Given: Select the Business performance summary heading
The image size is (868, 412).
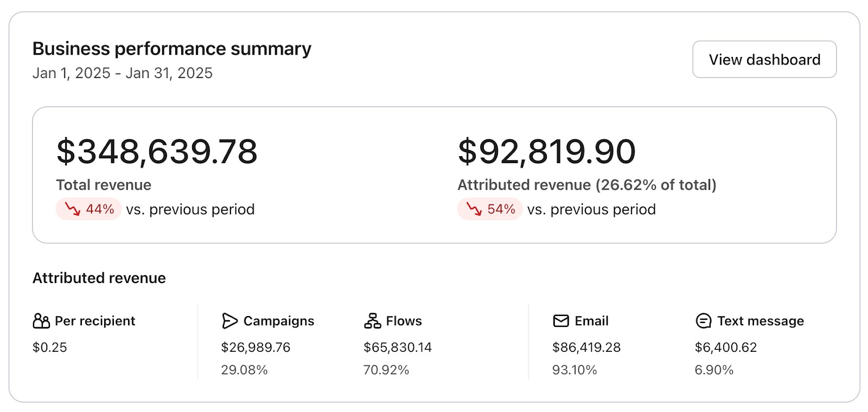Looking at the screenshot, I should click(x=172, y=49).
